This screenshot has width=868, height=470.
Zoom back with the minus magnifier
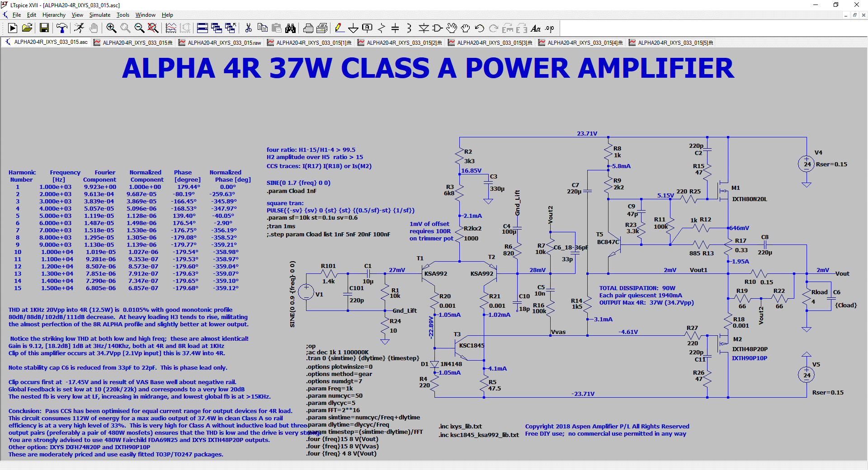tap(139, 28)
